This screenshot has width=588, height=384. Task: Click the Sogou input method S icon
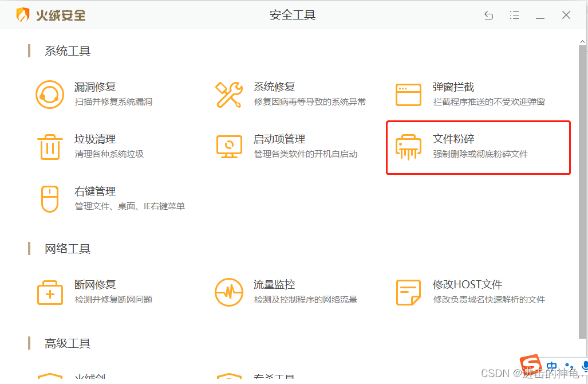pos(531,363)
